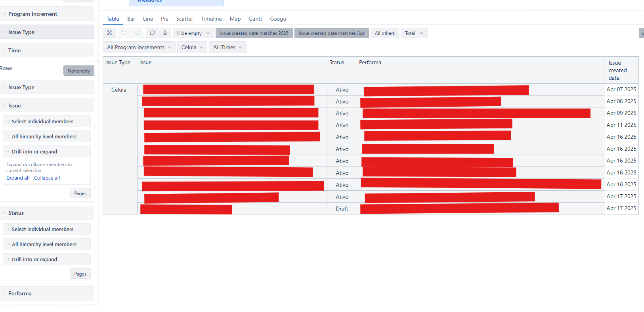Toggle the Nonempty rows button

click(79, 71)
